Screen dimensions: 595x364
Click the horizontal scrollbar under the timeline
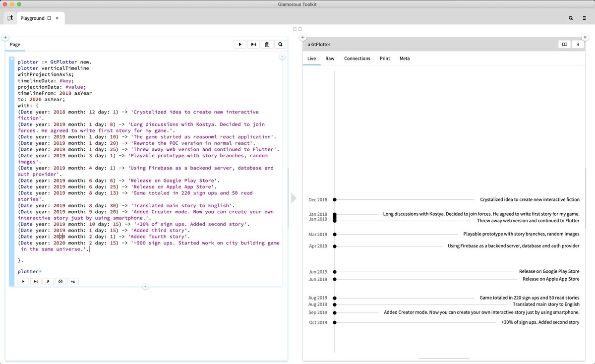click(x=444, y=358)
